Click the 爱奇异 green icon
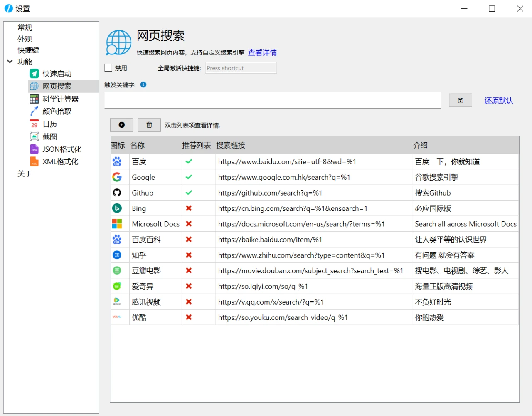532x416 pixels. [117, 286]
